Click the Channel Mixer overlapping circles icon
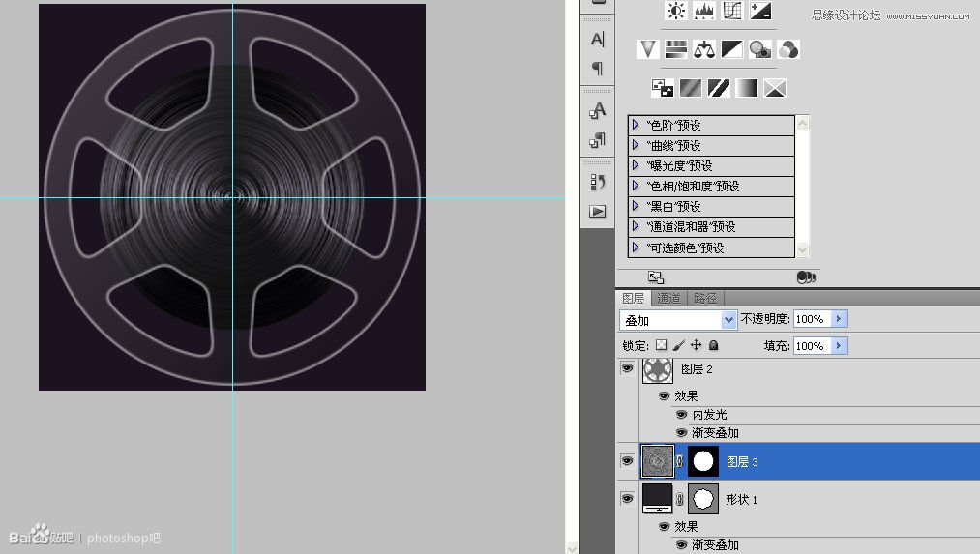The width and height of the screenshot is (980, 554). [x=788, y=48]
